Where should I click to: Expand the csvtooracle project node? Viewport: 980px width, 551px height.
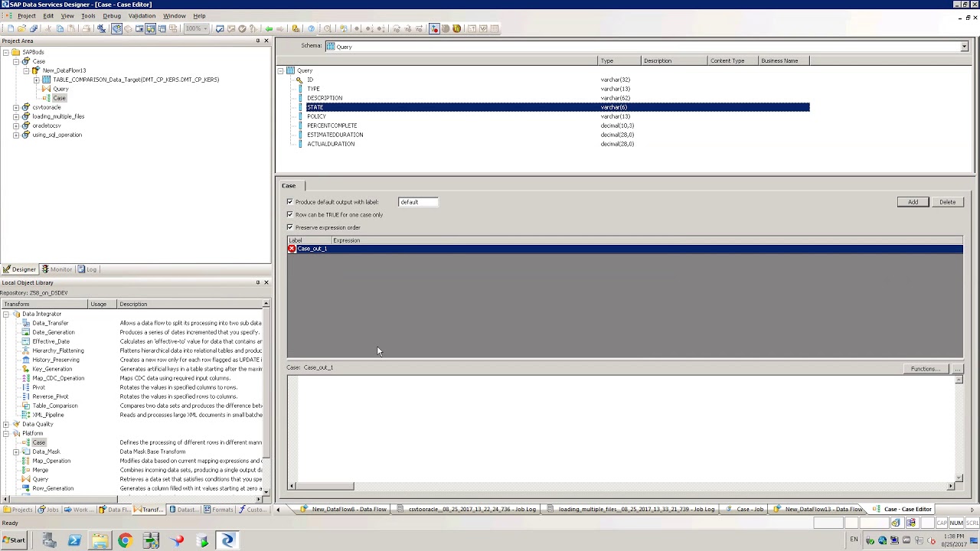(x=16, y=107)
